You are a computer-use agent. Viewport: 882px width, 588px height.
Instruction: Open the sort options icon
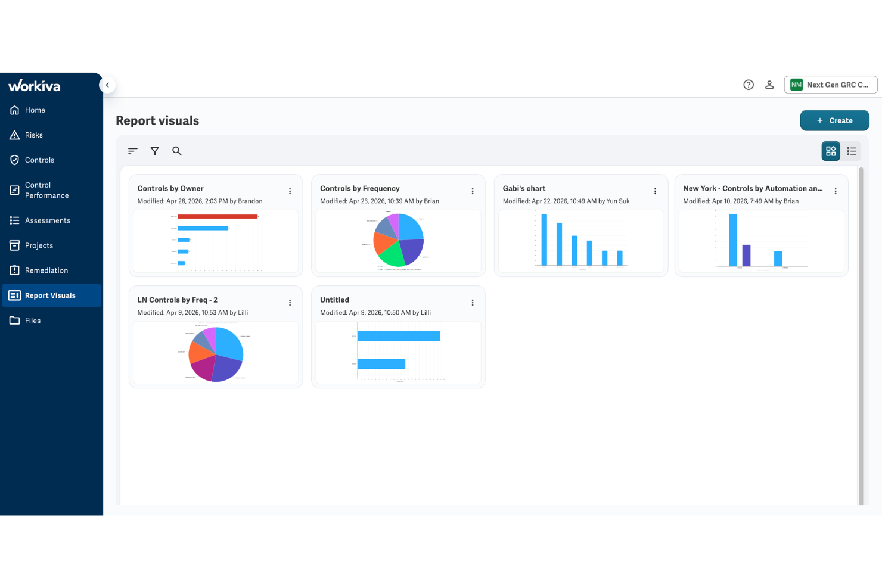[x=133, y=151]
